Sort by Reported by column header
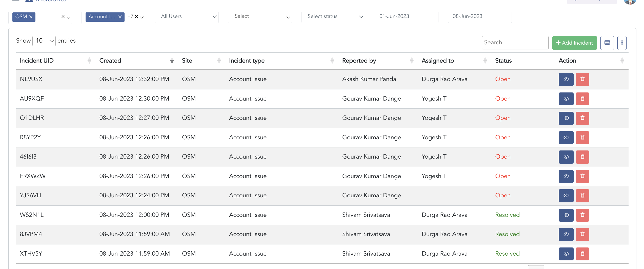The width and height of the screenshot is (644, 269). [x=359, y=61]
